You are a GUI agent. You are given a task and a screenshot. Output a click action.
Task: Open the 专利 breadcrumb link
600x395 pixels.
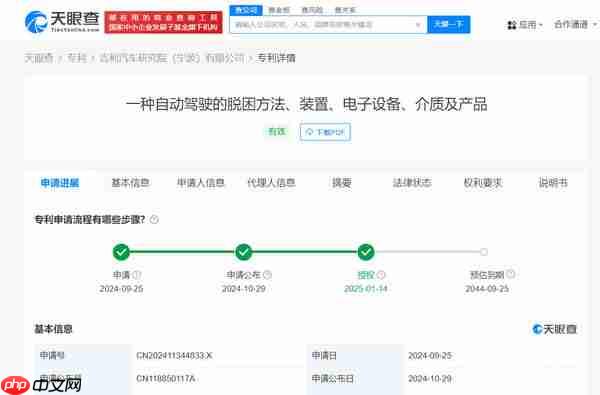(77, 58)
